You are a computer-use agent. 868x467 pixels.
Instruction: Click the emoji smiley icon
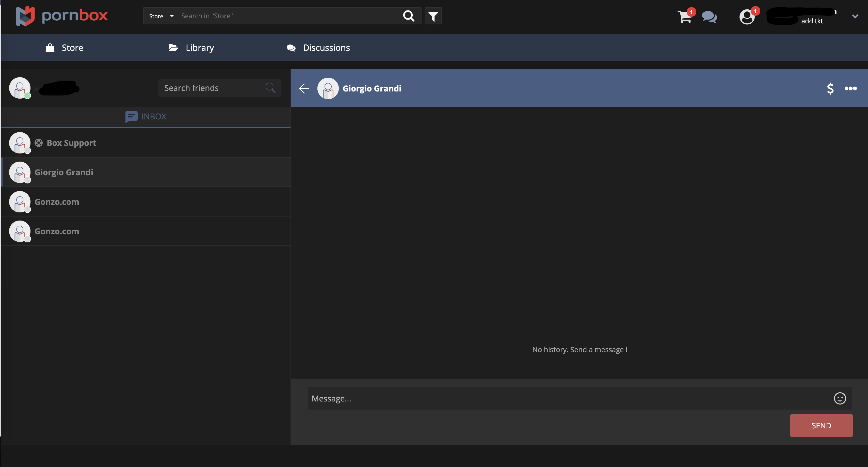(840, 399)
